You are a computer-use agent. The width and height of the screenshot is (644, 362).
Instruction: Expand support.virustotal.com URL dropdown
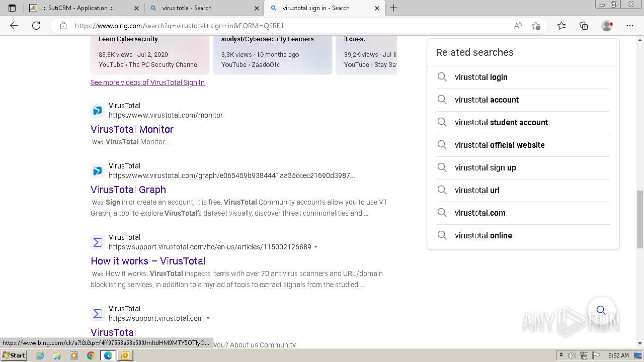[208, 318]
